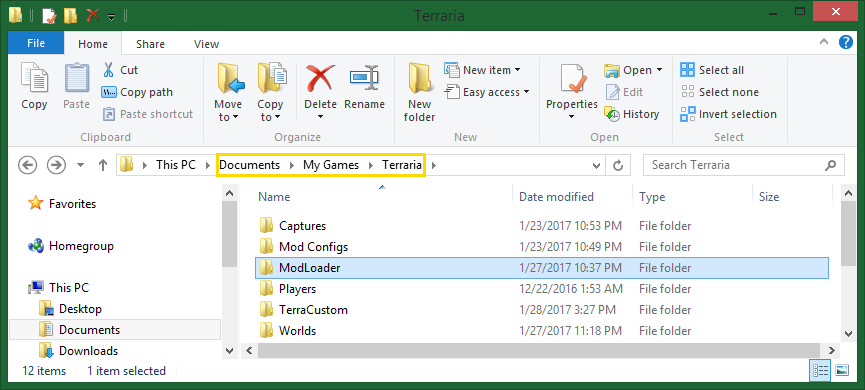Select the ModLoader folder
Viewport: 865px width, 390px height.
click(x=542, y=268)
